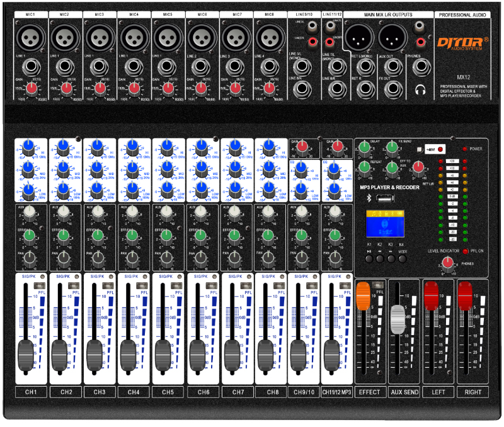Click the red RIGHT master fader
The image size is (504, 427).
click(x=465, y=296)
